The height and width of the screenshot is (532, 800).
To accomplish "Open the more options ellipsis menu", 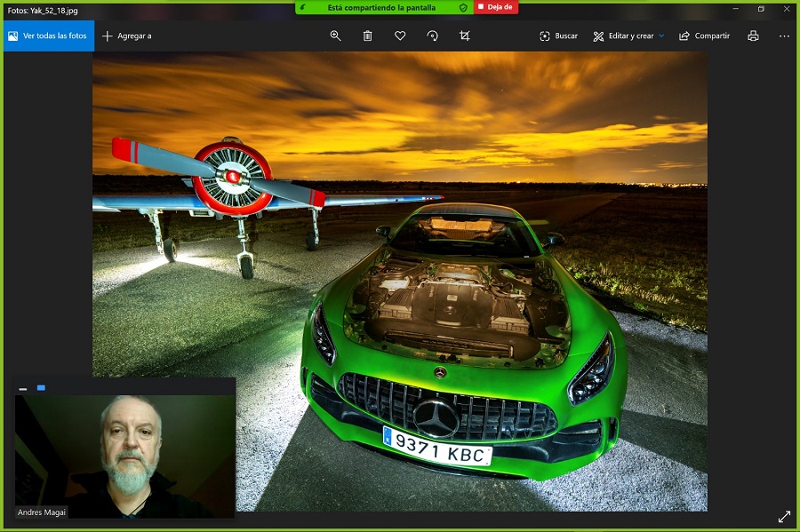I will (784, 36).
